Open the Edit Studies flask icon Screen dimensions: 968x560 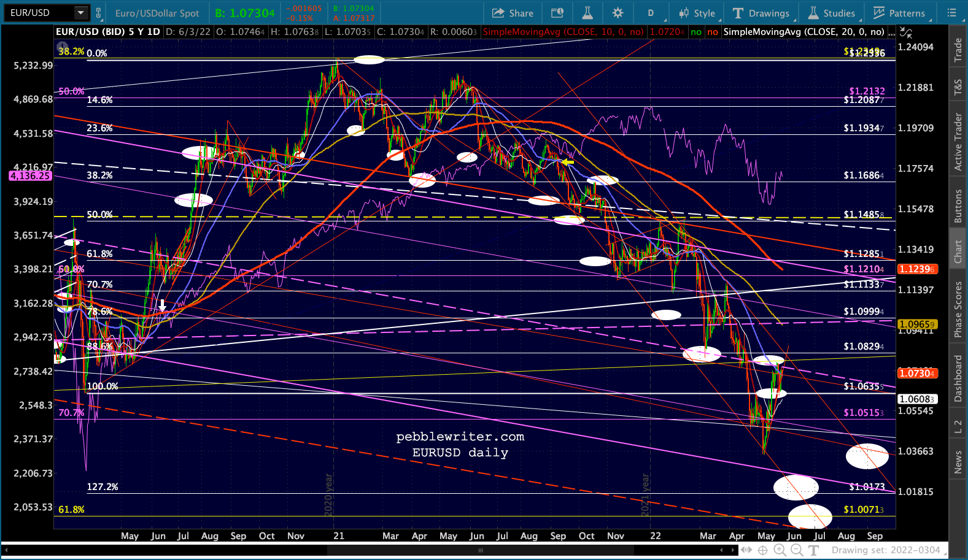587,13
